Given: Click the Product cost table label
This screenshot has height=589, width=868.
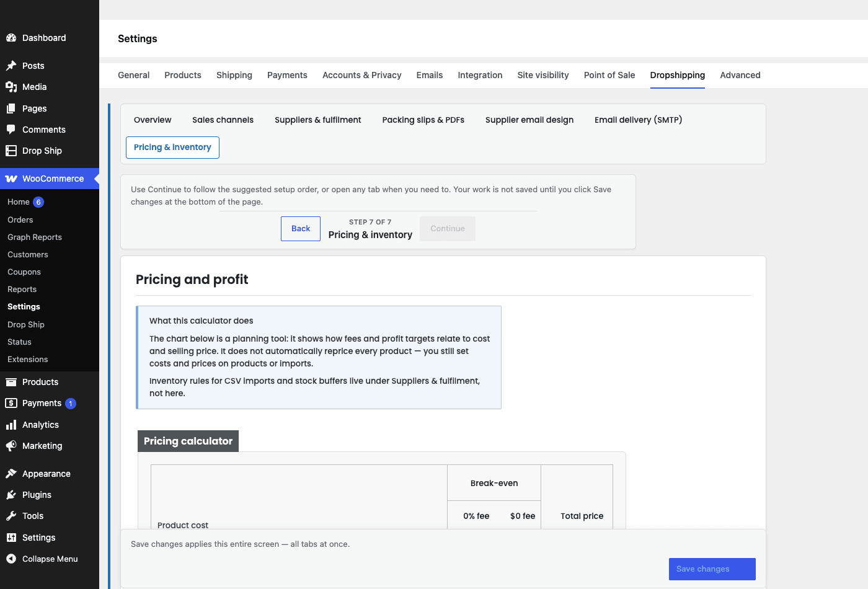Looking at the screenshot, I should coord(183,525).
